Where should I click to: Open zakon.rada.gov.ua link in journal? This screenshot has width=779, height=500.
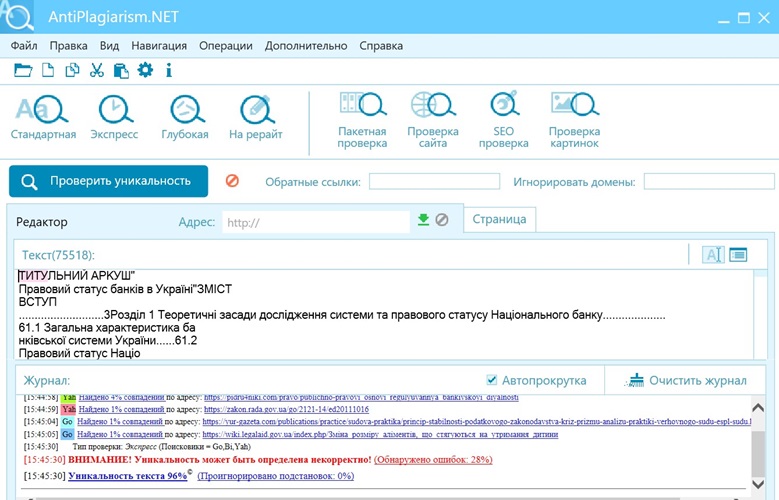(x=286, y=410)
